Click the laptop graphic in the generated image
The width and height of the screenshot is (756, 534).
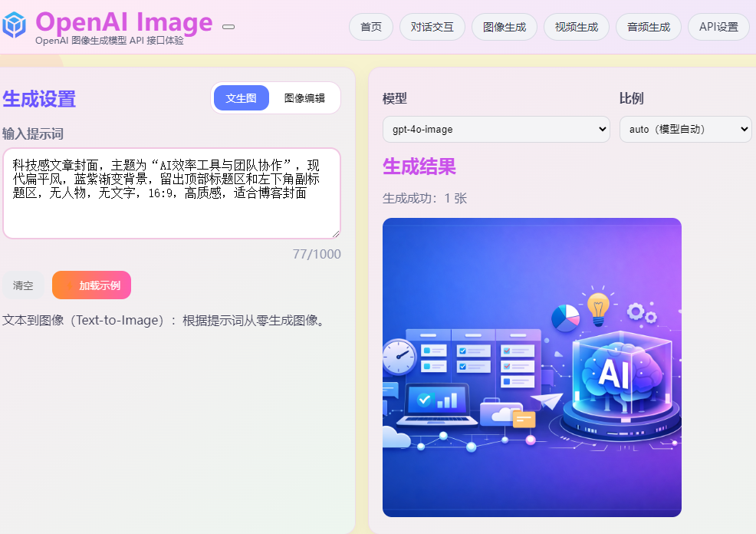click(x=432, y=404)
